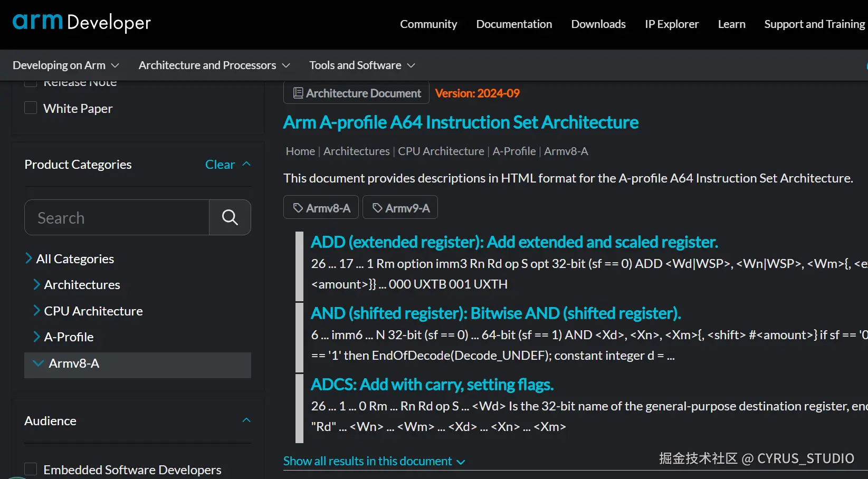Screen dimensions: 868x479
Task: Open Architecture and Processors dropdown
Action: (214, 65)
